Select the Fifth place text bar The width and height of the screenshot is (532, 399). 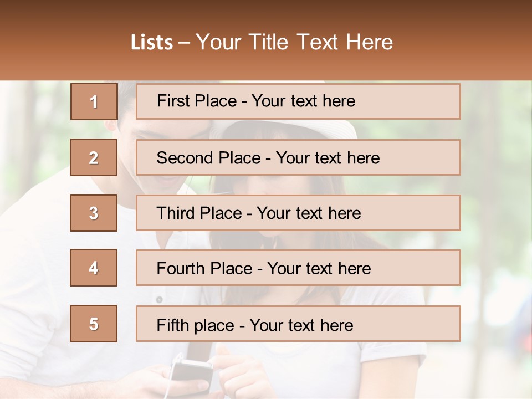[x=298, y=324]
